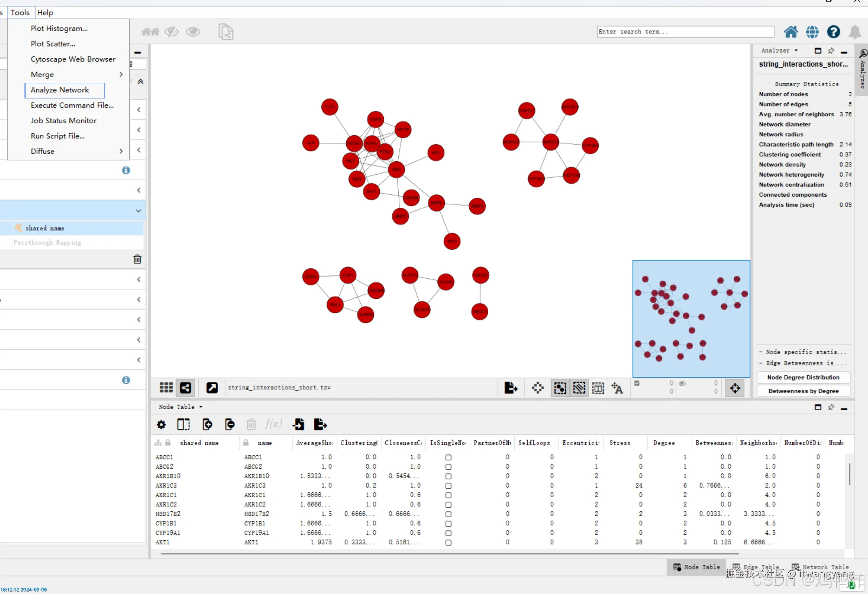Toggle the grid view icon below canvas

coord(166,388)
